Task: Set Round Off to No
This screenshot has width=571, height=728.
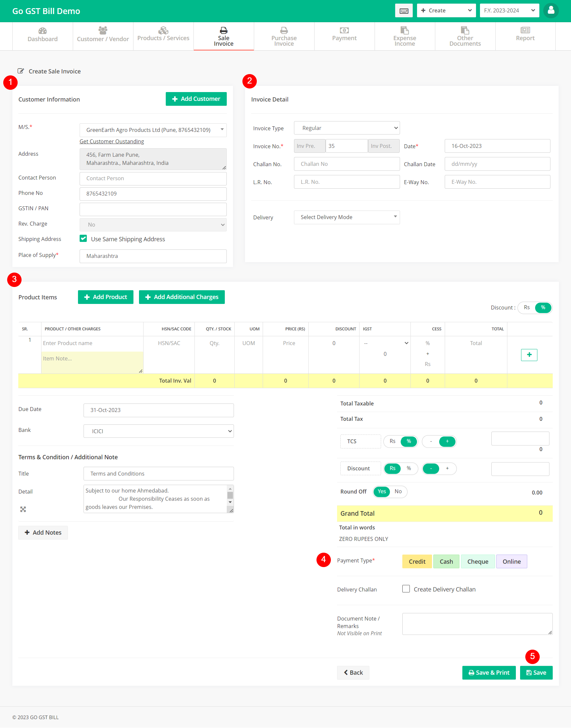Action: click(398, 492)
